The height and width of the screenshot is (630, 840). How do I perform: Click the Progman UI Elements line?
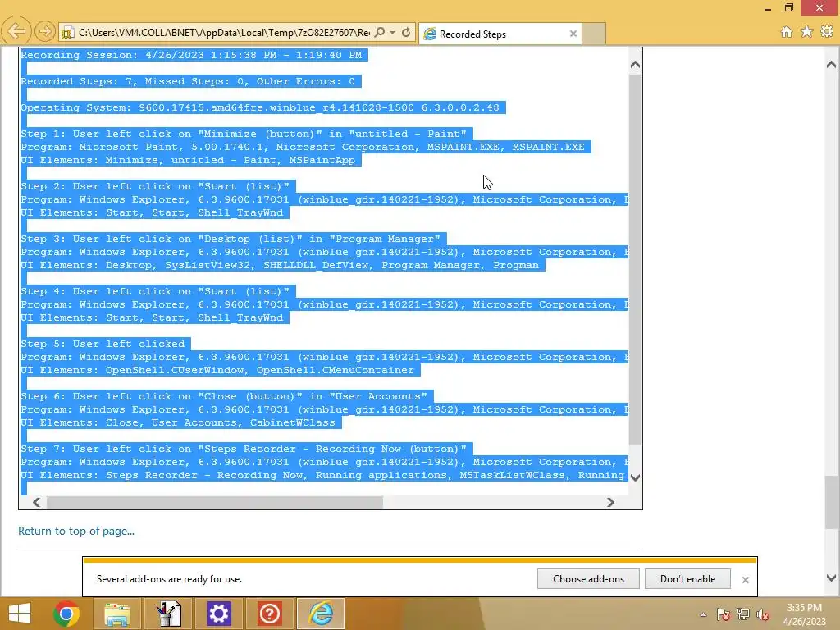point(280,265)
